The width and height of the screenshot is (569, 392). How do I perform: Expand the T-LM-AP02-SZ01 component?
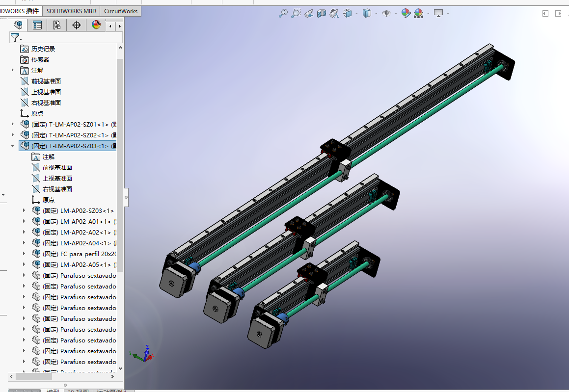[x=12, y=124]
